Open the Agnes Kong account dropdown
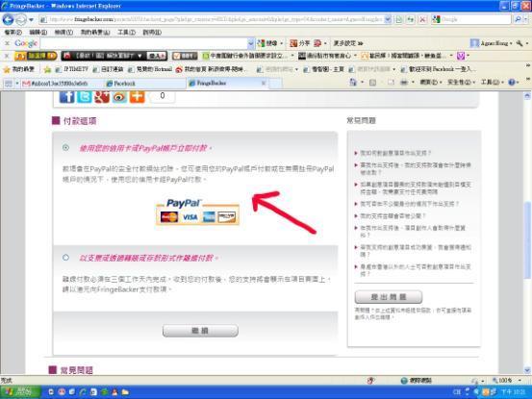The height and width of the screenshot is (399, 532). click(x=491, y=43)
